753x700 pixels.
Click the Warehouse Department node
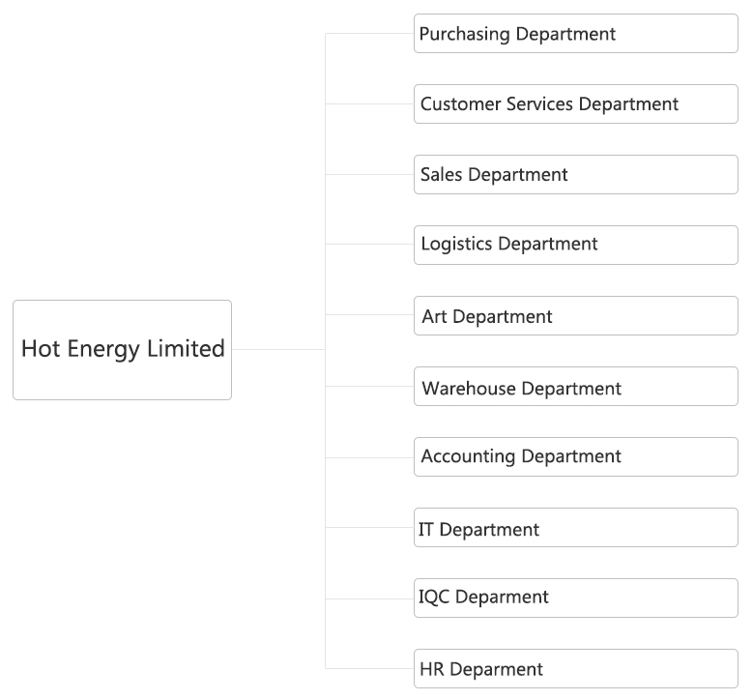pos(576,387)
